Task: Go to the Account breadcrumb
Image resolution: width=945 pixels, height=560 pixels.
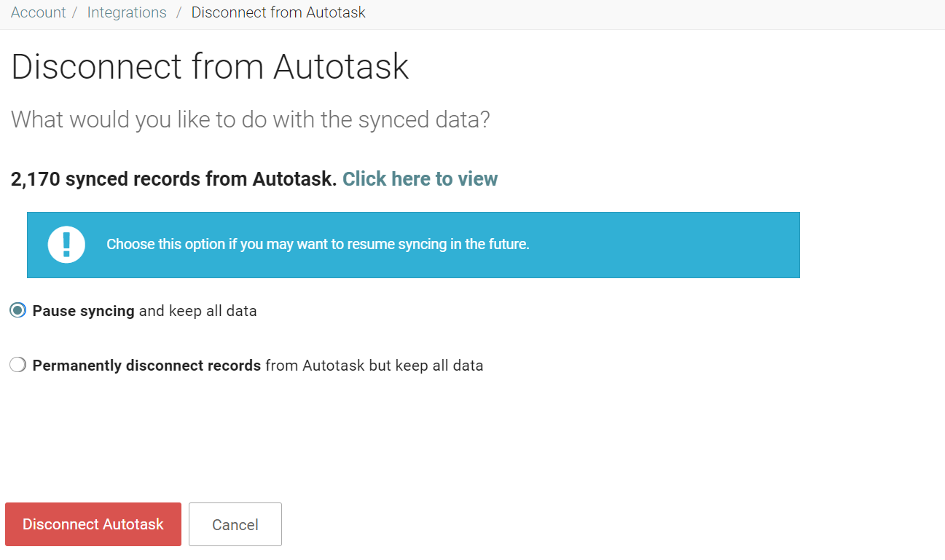Action: click(39, 12)
